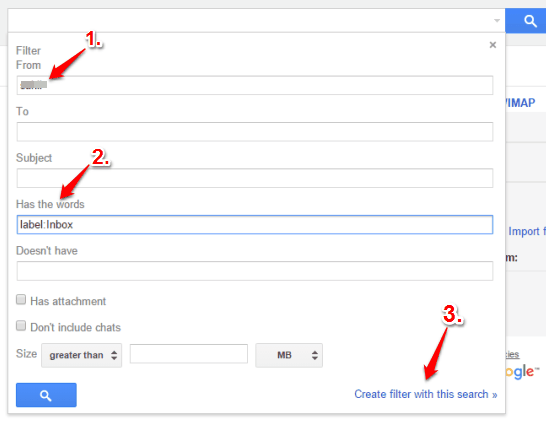The height and width of the screenshot is (424, 546).
Task: Click the Import link on the right
Action: [x=527, y=231]
